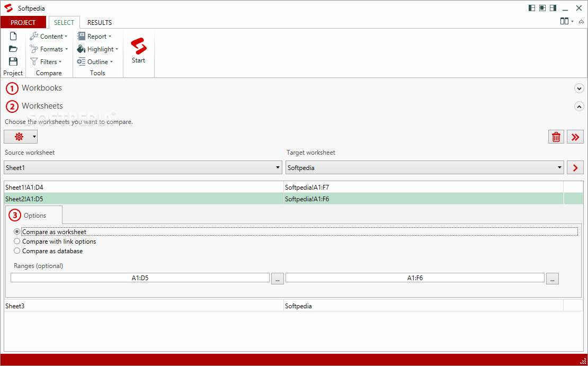Viewport: 588px width, 366px height.
Task: Click the Softpedia!A1:F6 cell
Action: click(x=423, y=199)
